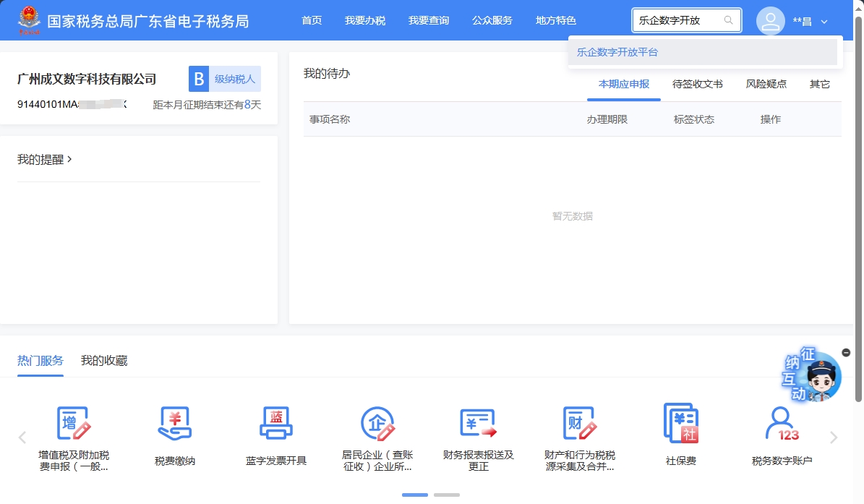Image resolution: width=864 pixels, height=504 pixels.
Task: Click the search input field
Action: 677,20
